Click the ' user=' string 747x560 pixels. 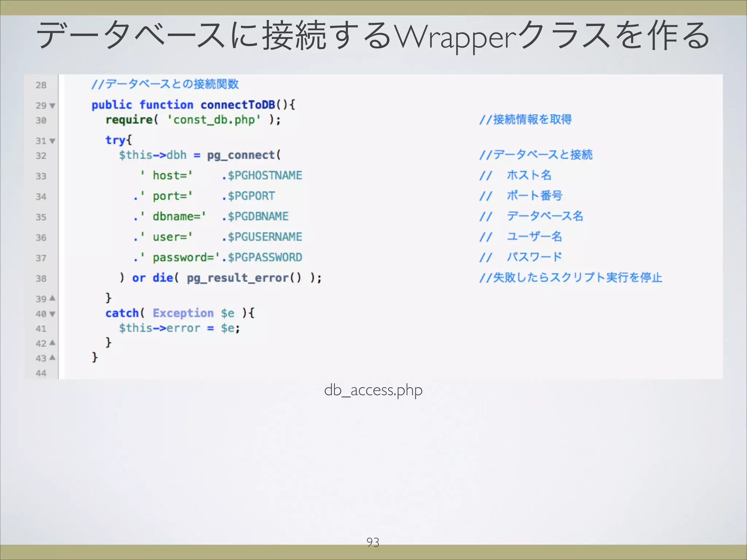(x=167, y=237)
